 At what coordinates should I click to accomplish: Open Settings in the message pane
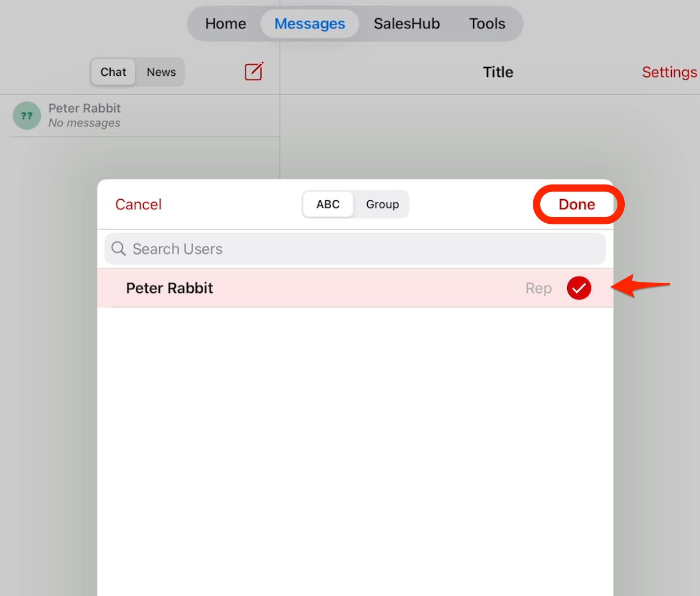(x=669, y=72)
